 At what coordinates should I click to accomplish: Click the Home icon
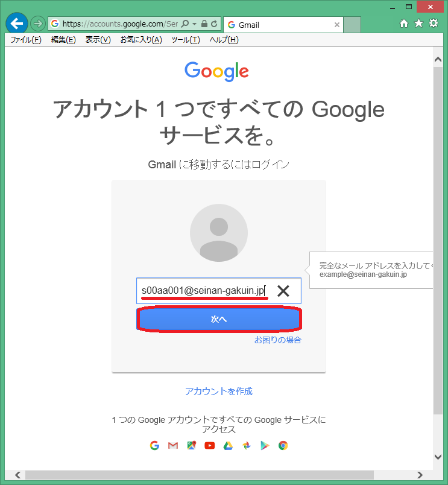[404, 24]
